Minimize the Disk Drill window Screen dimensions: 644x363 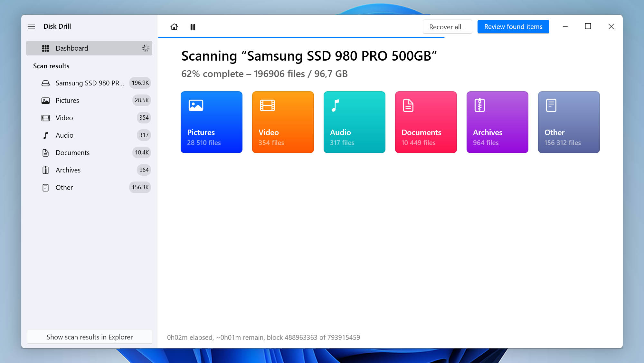coord(565,26)
